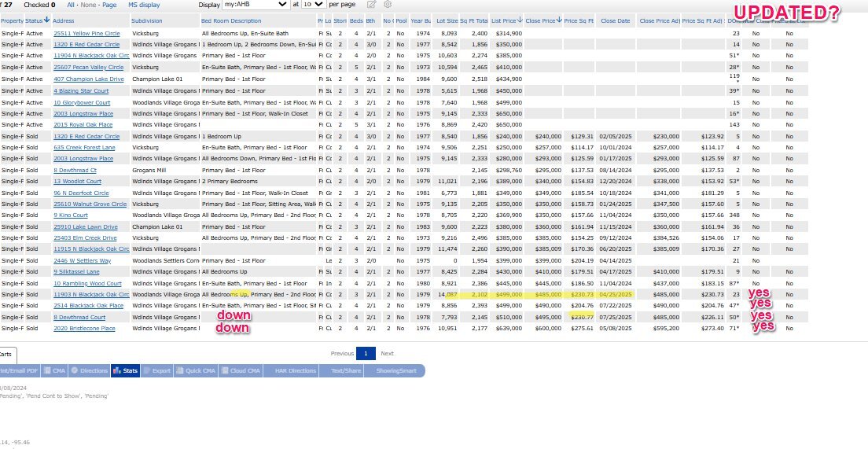Click the Grogans Mill subdivision cell
This screenshot has height=449, width=868.
[x=149, y=170]
